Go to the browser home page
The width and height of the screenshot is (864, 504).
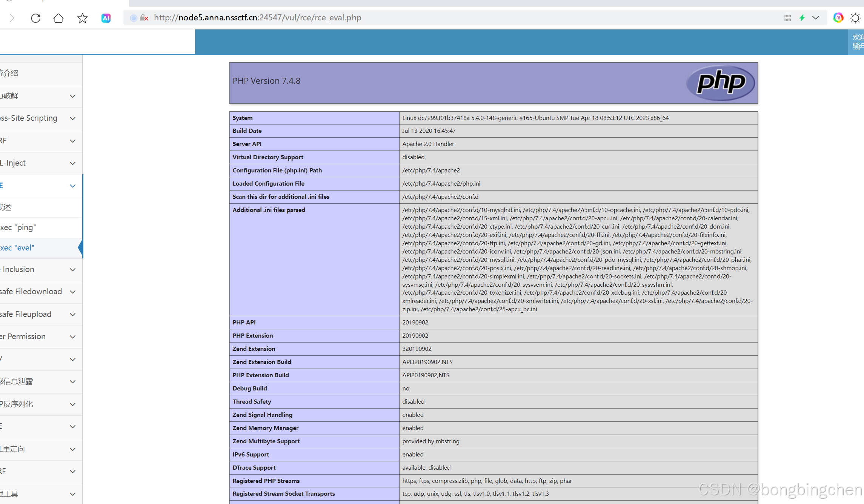[x=58, y=18]
